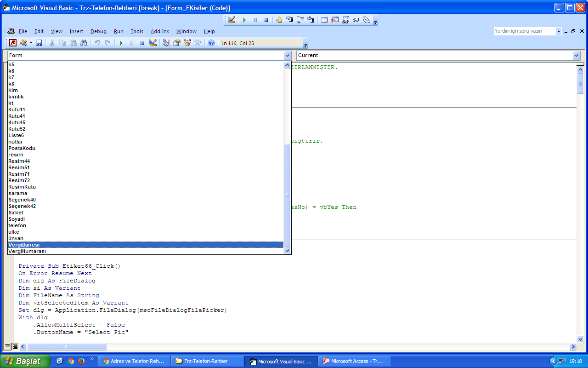This screenshot has width=588, height=368.
Task: Switch to Procedure View at bottom left
Action: click(x=7, y=346)
